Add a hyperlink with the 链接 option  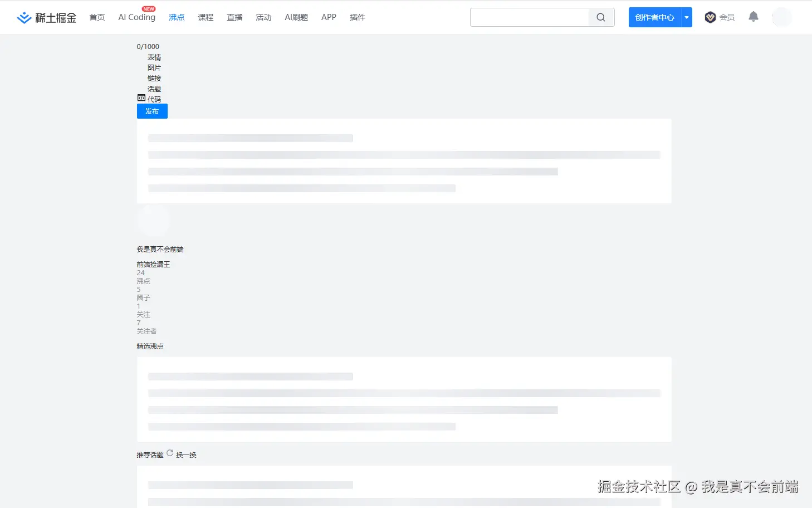coord(154,78)
